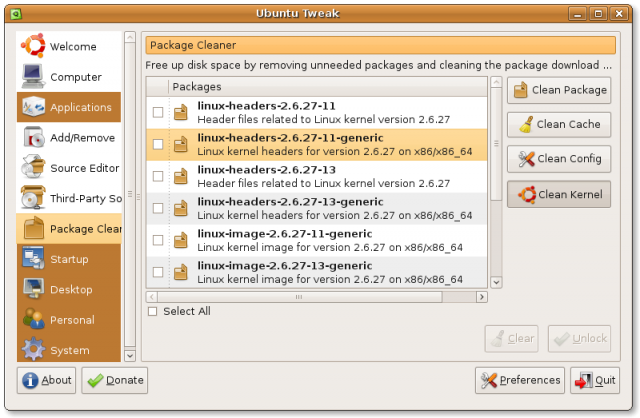
Task: Maximize the Ubuntu Tweak window
Action: click(598, 14)
